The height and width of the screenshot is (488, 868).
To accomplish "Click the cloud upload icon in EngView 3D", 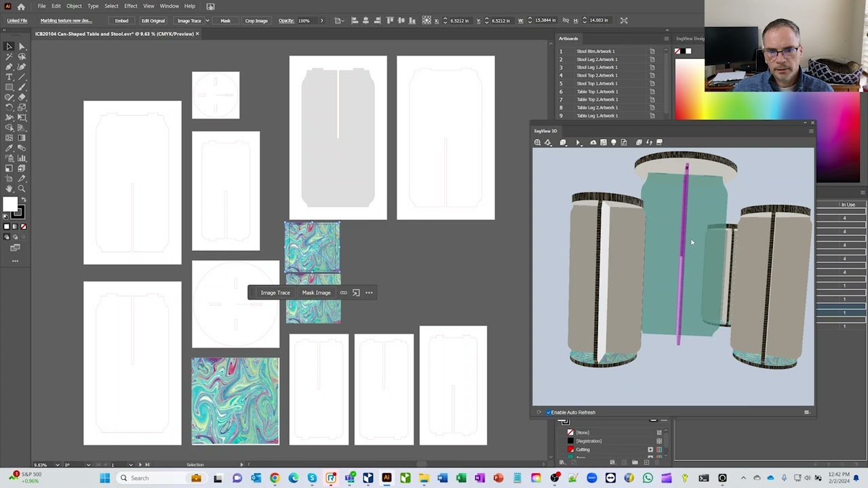I will tap(593, 142).
